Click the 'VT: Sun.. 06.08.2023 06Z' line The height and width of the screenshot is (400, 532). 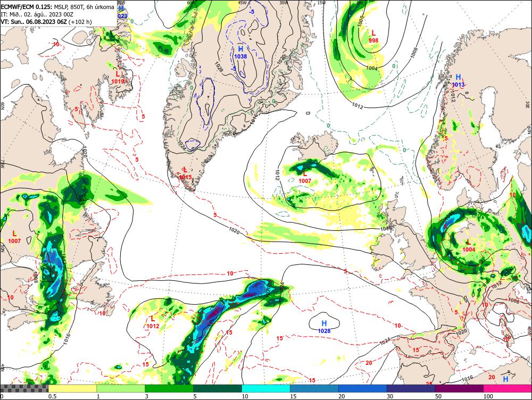click(x=34, y=22)
